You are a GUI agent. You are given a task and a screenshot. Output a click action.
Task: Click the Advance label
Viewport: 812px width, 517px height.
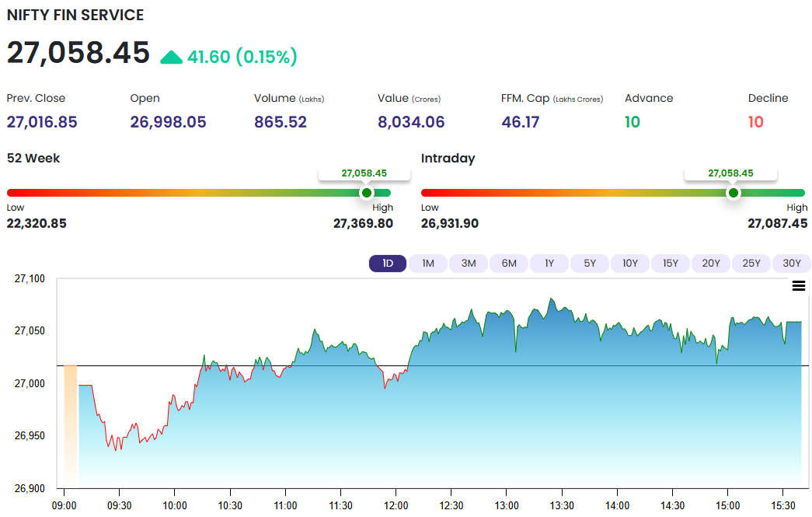coord(649,98)
